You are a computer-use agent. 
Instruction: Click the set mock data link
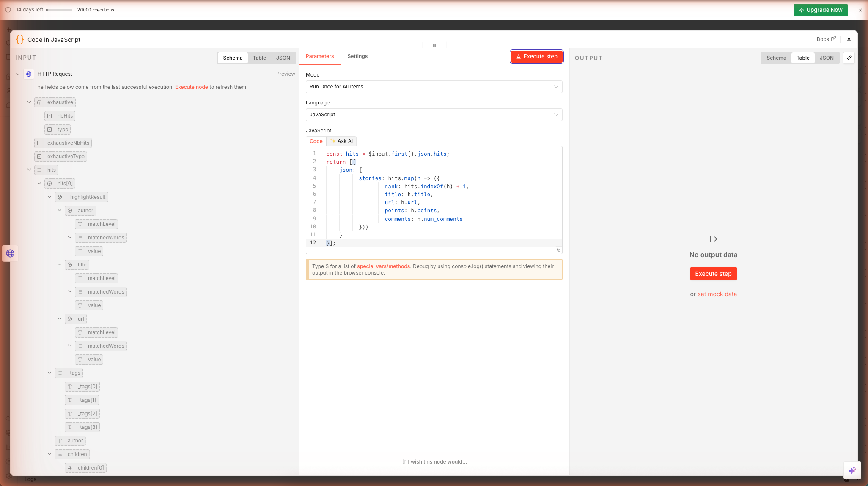[717, 294]
